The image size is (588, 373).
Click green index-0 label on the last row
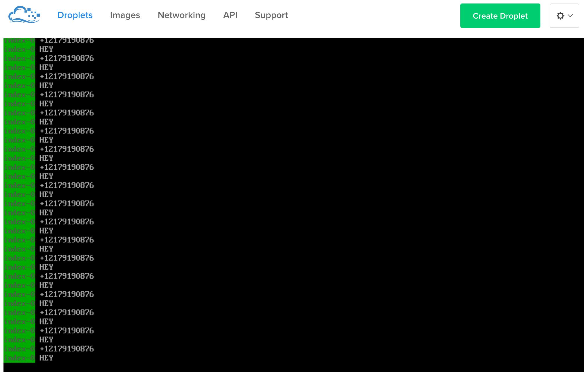click(19, 358)
